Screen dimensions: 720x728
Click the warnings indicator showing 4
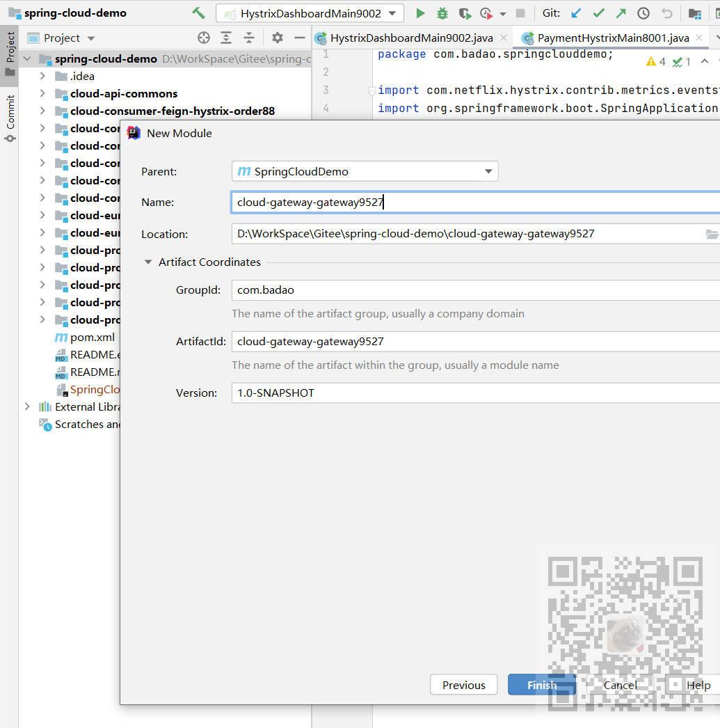656,62
